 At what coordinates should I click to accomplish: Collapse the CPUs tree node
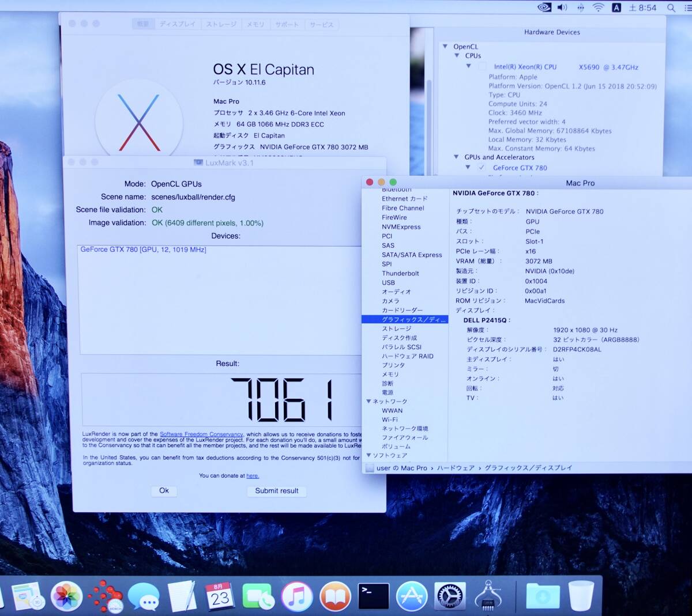point(457,56)
